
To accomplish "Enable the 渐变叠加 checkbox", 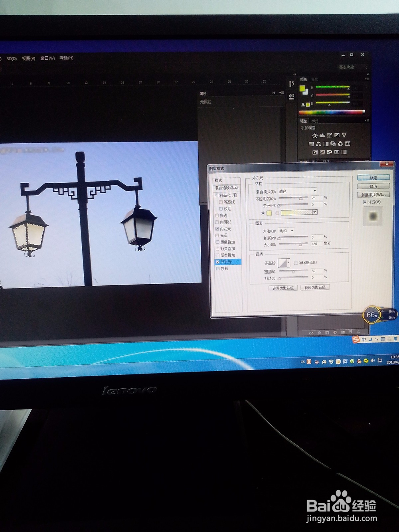I will click(x=217, y=249).
